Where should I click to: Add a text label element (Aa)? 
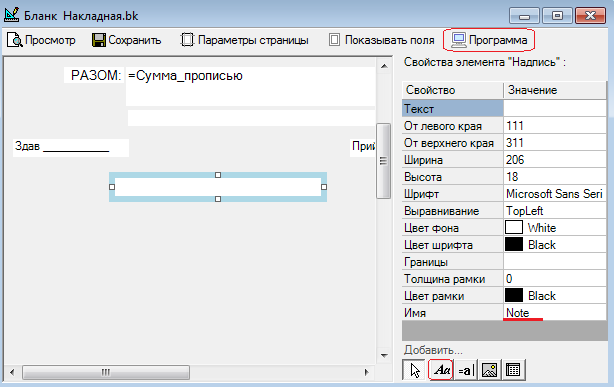(441, 370)
